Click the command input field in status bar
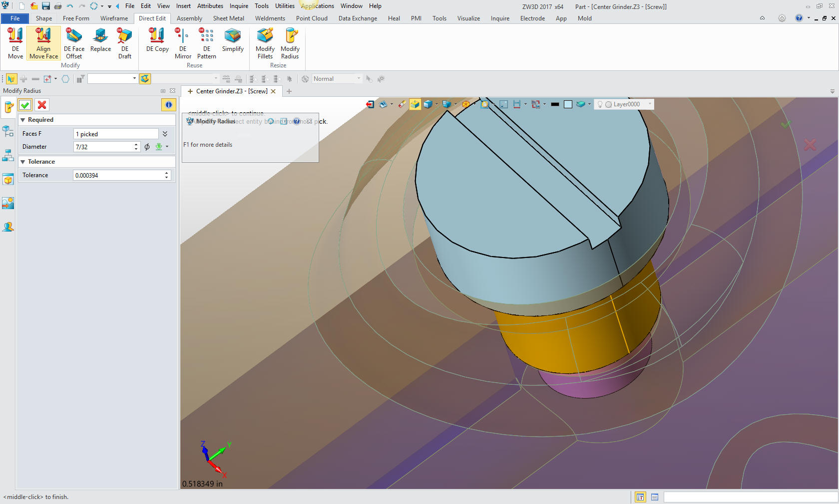 point(750,497)
